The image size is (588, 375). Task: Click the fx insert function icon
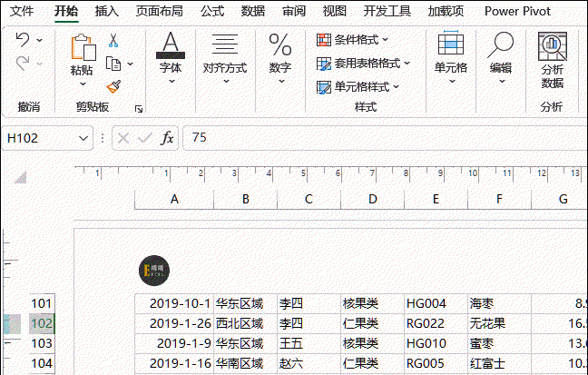(x=167, y=138)
